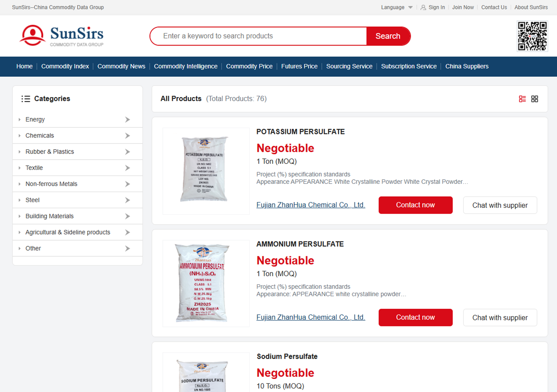The image size is (557, 392).
Task: Go to Futures Price page
Action: coord(299,66)
